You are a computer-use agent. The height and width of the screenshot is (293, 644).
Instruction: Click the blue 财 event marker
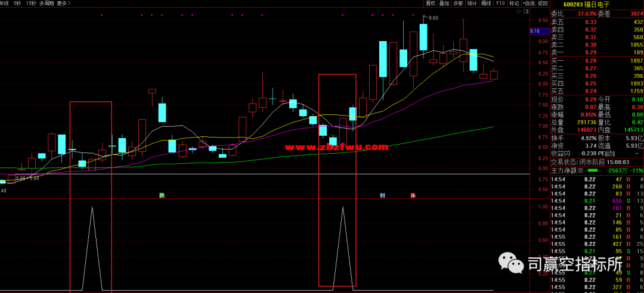point(382,195)
